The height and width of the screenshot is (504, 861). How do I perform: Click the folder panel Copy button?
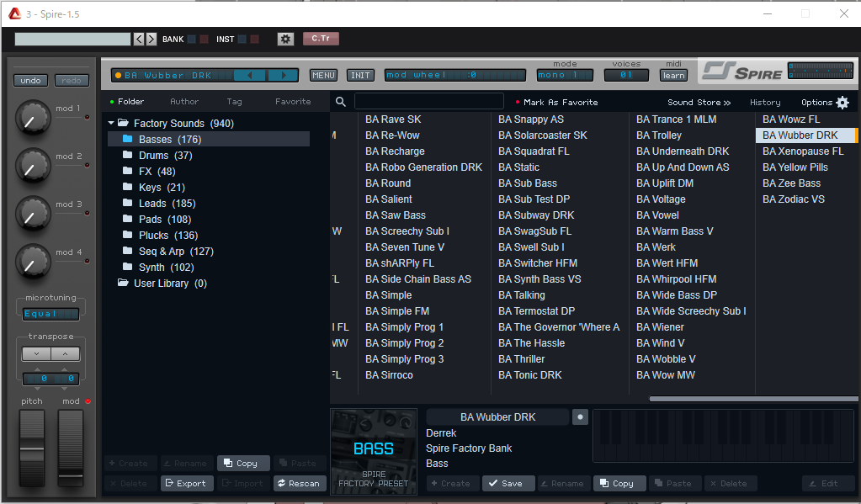click(x=243, y=464)
